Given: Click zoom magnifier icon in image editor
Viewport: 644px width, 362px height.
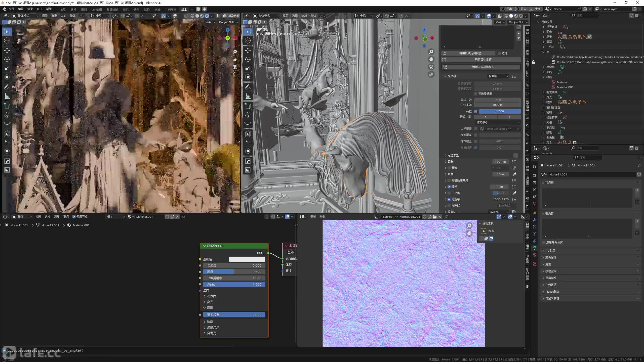Looking at the screenshot, I should (469, 225).
